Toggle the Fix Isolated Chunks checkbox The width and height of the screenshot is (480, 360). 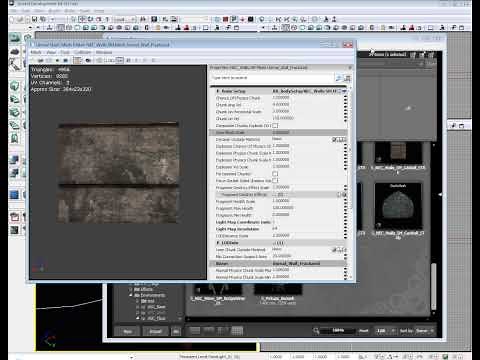(x=275, y=174)
